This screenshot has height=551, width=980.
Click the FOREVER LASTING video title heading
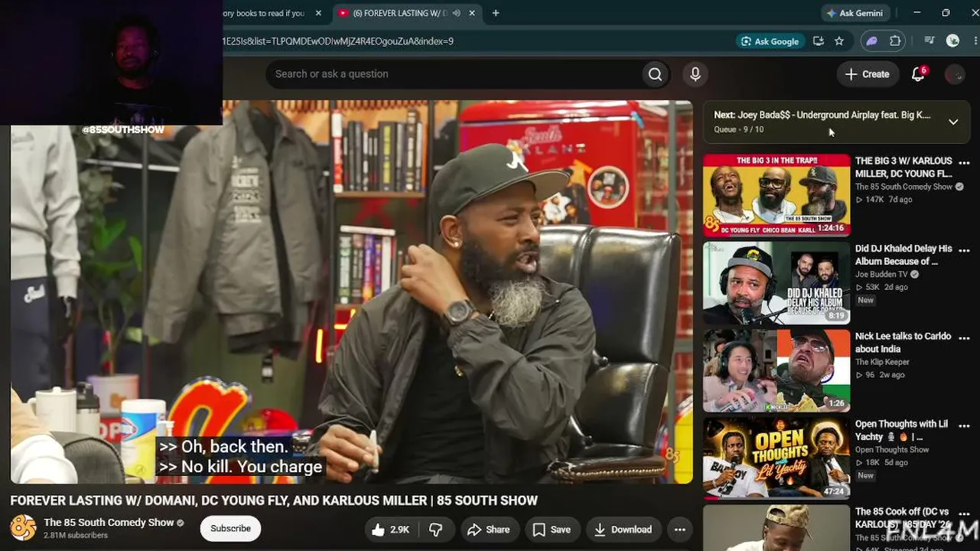pos(274,500)
